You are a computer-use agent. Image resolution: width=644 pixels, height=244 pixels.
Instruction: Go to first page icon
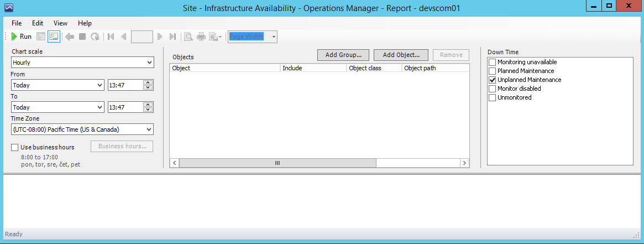pos(111,37)
